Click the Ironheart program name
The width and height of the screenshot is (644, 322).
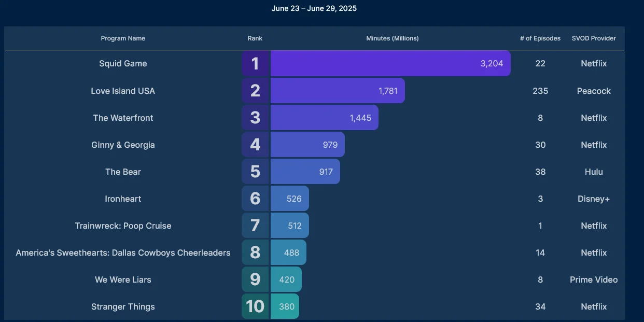(123, 199)
